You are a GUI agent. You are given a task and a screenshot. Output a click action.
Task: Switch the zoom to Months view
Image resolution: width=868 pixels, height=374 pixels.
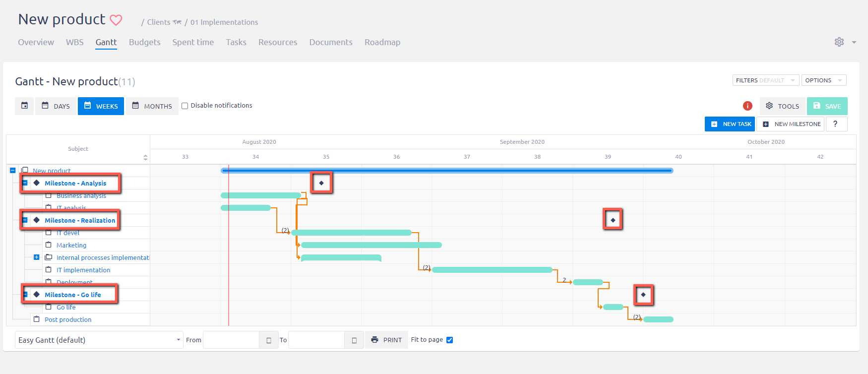click(x=152, y=106)
